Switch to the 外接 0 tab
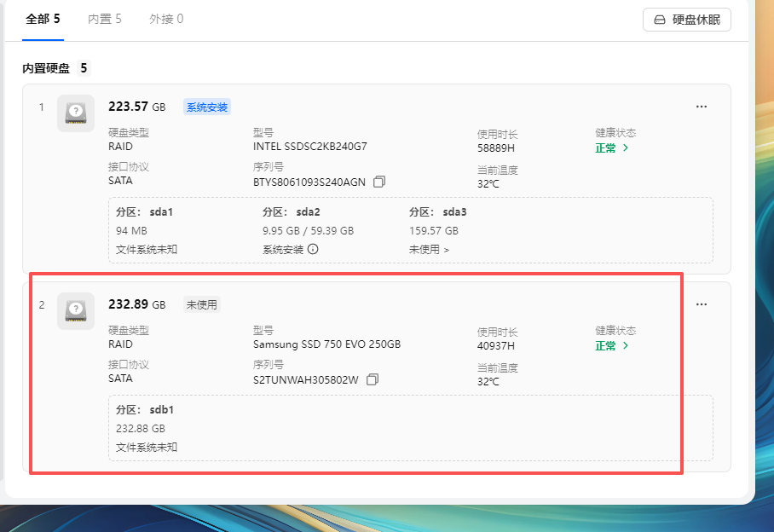 tap(166, 19)
